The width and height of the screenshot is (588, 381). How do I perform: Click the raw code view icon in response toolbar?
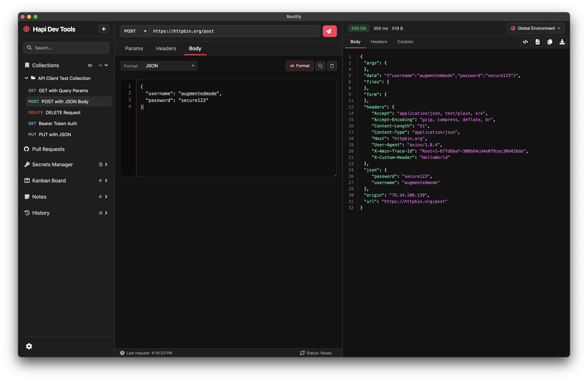pos(525,42)
